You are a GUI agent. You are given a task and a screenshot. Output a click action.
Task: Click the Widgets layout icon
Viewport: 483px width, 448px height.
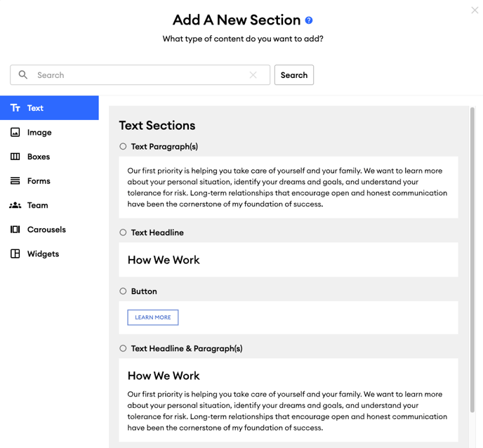[15, 254]
